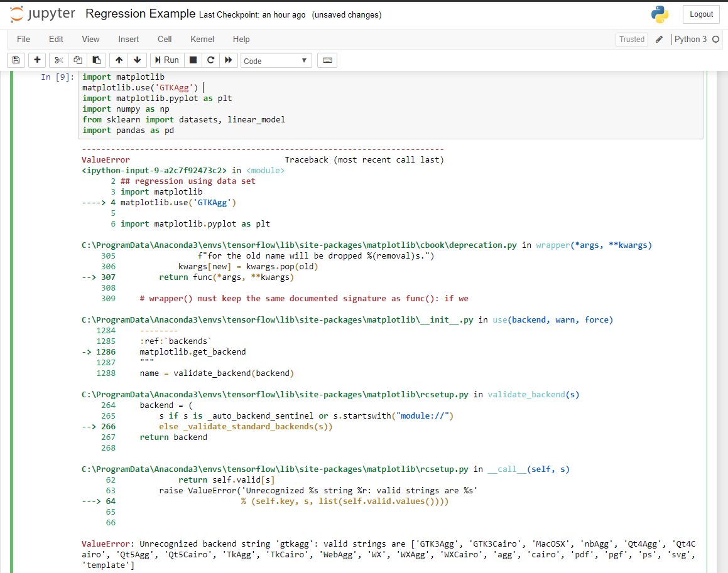The width and height of the screenshot is (728, 573).
Task: Open the Insert menu
Action: 129,40
